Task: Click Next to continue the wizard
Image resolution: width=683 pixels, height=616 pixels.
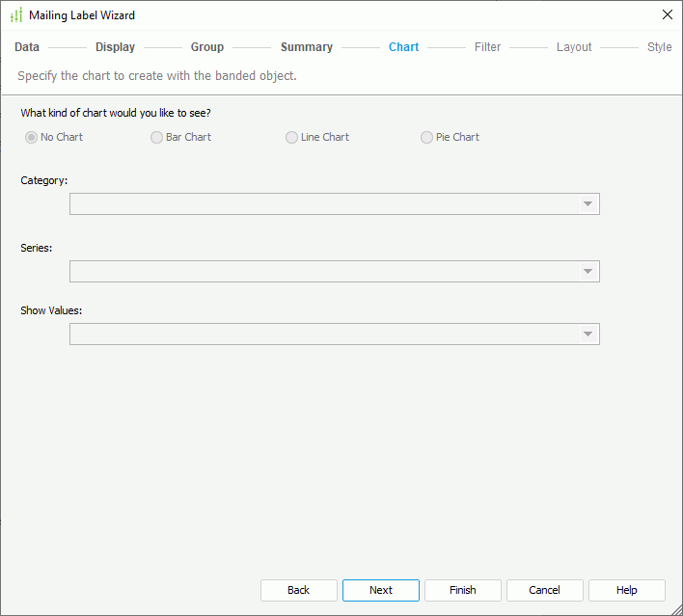Action: (381, 590)
